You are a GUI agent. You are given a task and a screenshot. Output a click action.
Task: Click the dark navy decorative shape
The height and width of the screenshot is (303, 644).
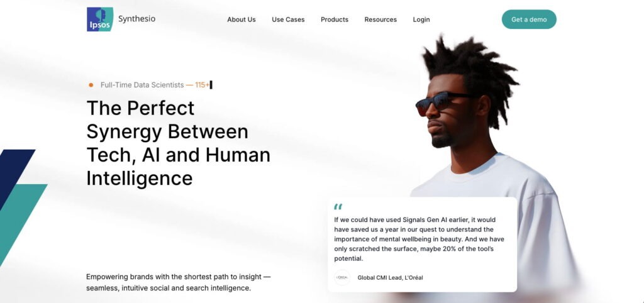tap(14, 172)
